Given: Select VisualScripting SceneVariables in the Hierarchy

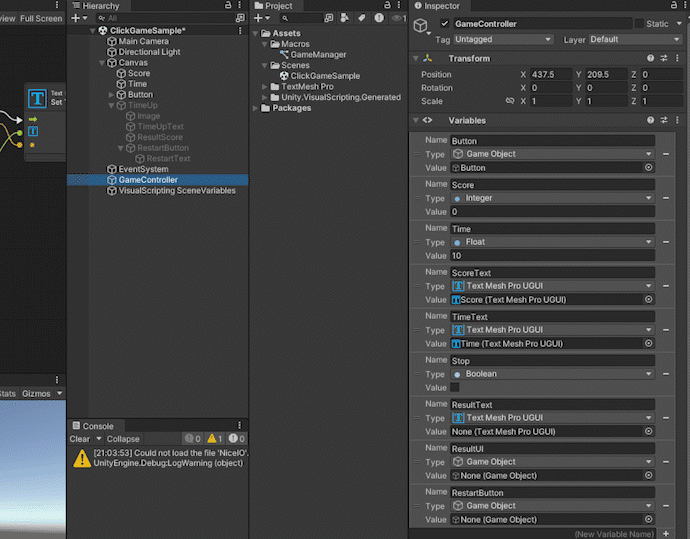Looking at the screenshot, I should coord(176,191).
